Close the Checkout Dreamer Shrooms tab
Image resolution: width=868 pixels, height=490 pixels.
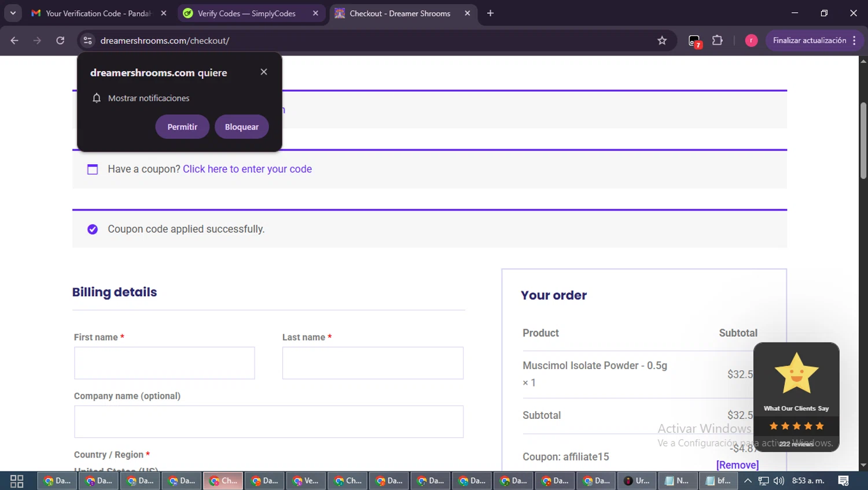pos(468,13)
